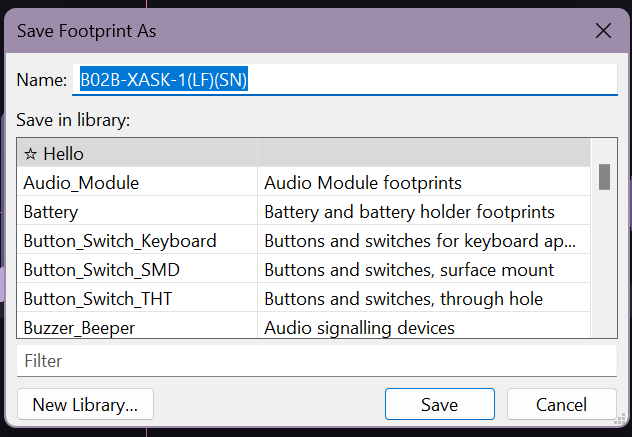Click the Audio Module footprints description
This screenshot has height=437, width=632.
[363, 183]
